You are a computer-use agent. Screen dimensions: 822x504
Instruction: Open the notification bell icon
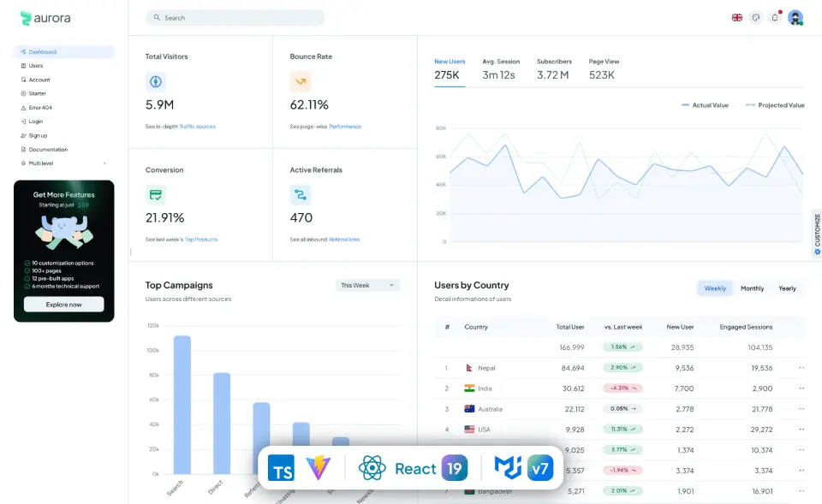[774, 17]
